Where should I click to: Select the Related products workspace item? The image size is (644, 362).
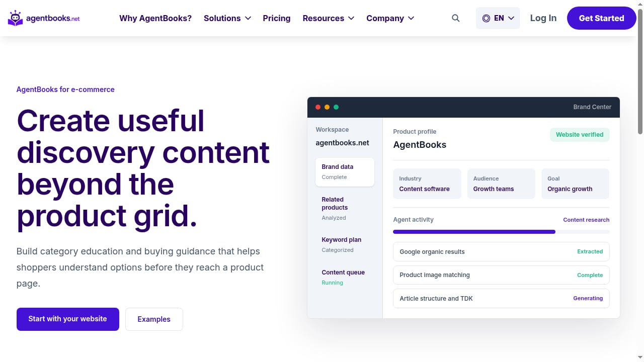pos(345,209)
